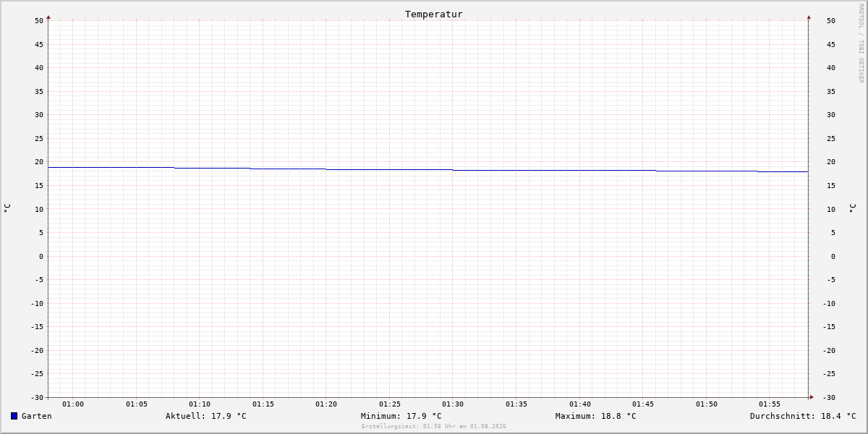The height and width of the screenshot is (434, 868).
Task: Click the red arrow atop left axis
Action: click(x=48, y=17)
